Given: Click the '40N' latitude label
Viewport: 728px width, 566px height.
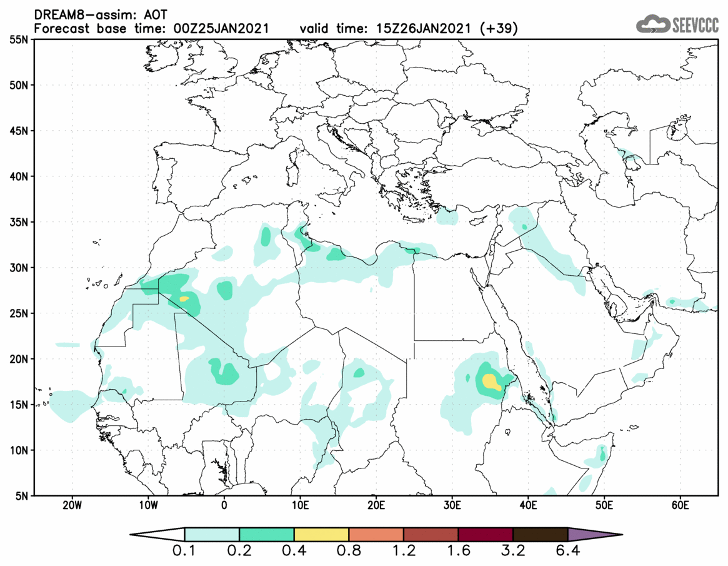Looking at the screenshot, I should pos(19,176).
